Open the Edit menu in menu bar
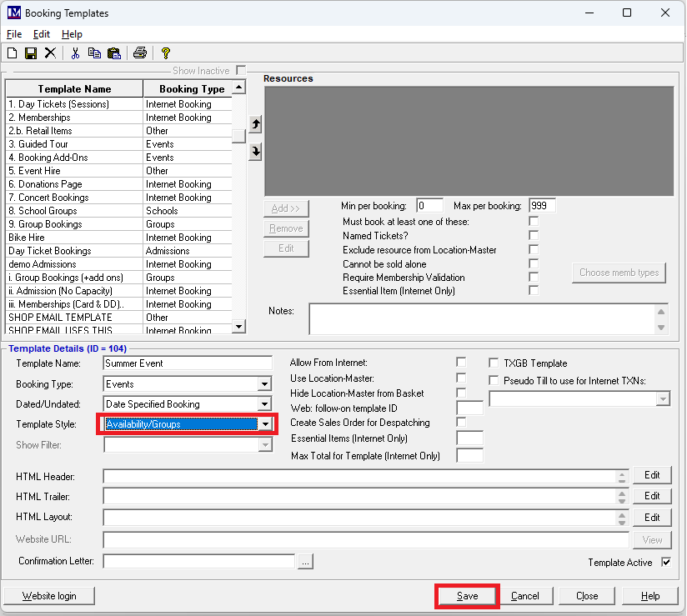Viewport: 687px width, 616px height. [x=42, y=34]
